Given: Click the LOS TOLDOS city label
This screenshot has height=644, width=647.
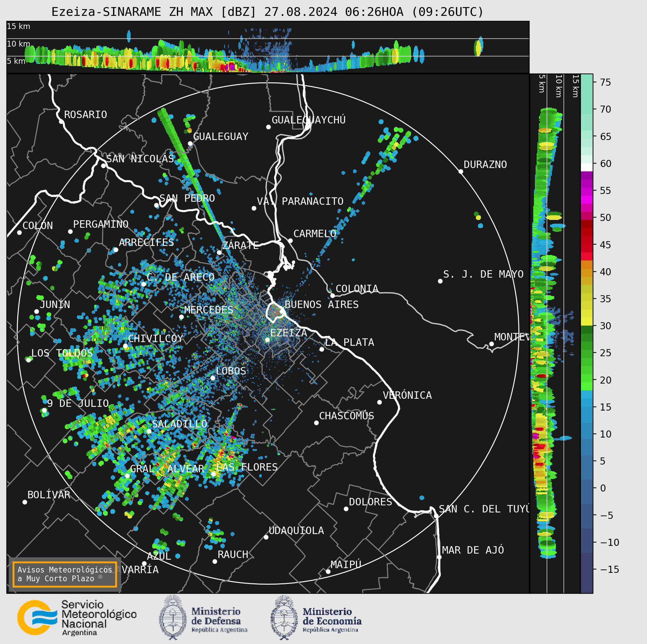Looking at the screenshot, I should pos(62,353).
